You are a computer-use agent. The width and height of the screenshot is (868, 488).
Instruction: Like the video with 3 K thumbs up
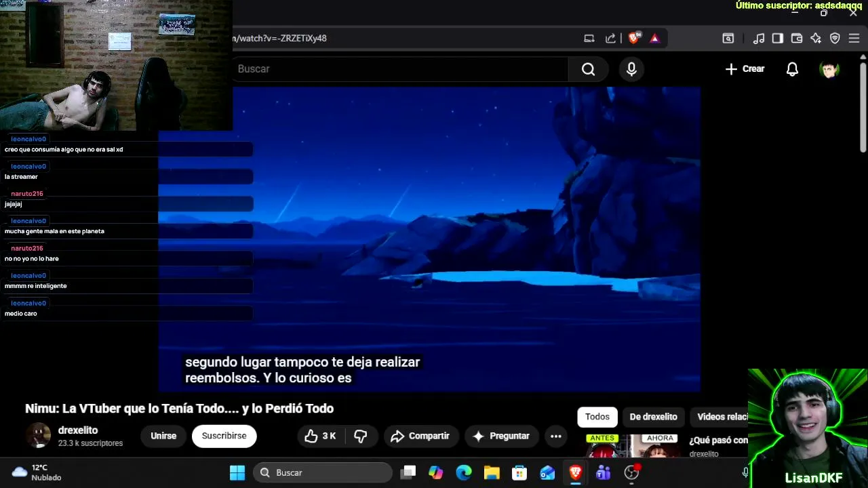320,436
